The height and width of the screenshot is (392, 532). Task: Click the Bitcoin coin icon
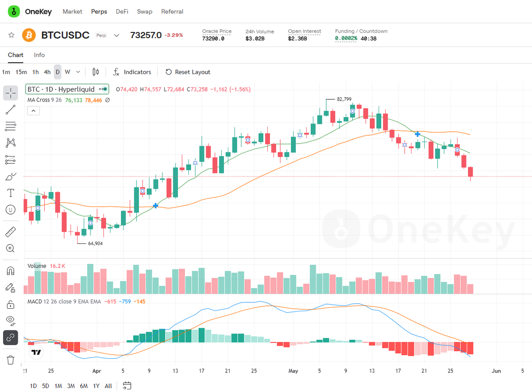29,35
